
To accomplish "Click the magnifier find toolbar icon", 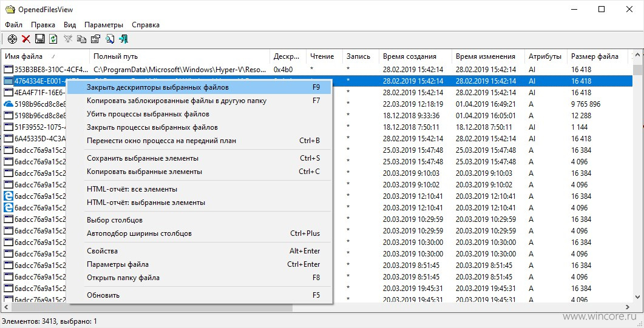I will (110, 39).
